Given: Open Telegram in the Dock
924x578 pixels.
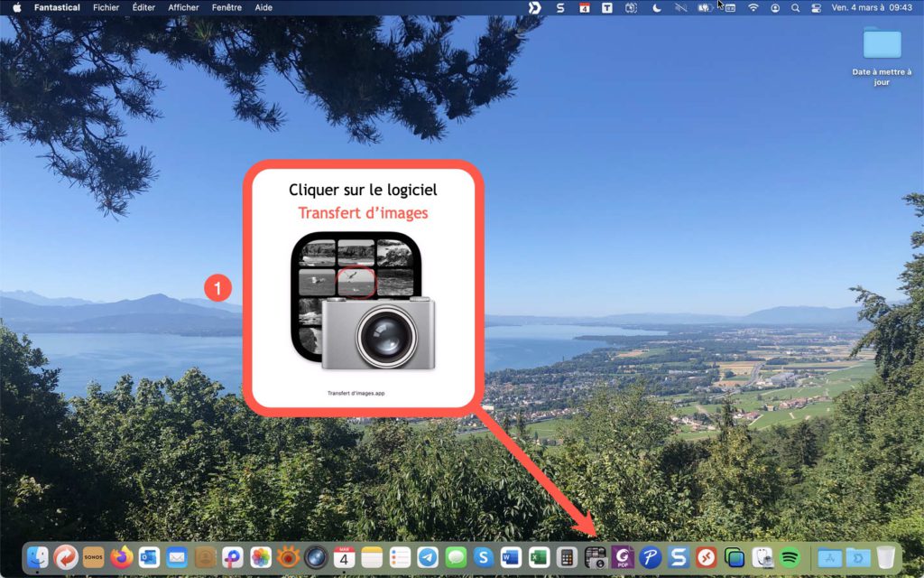Looking at the screenshot, I should [x=428, y=557].
